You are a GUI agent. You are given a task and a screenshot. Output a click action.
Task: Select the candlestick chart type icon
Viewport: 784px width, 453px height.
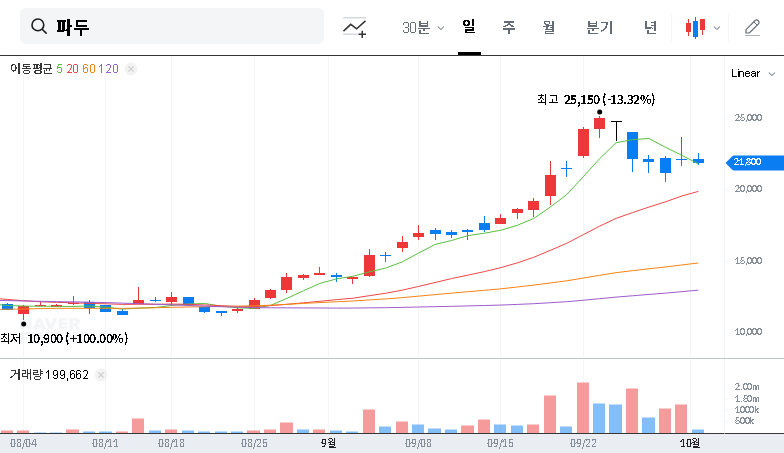pyautogui.click(x=695, y=27)
